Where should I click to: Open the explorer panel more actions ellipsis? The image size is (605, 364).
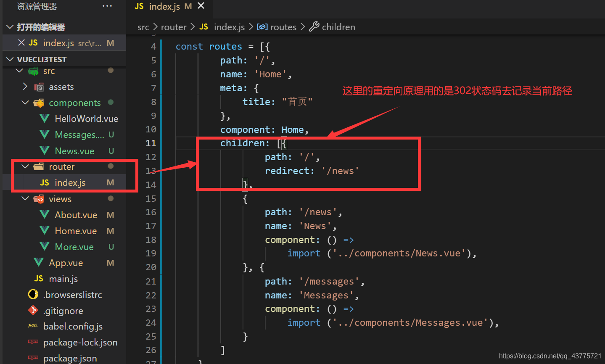[x=107, y=6]
